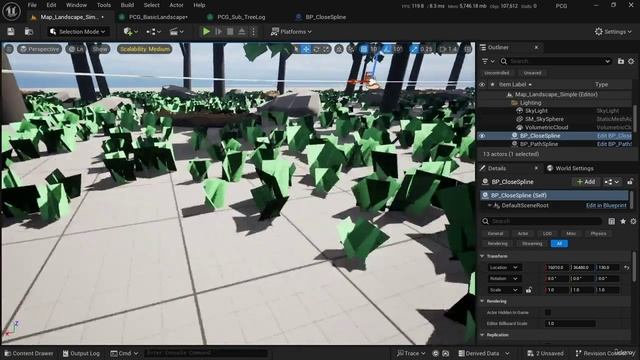Choose the rotate gizmo tool
The height and width of the screenshot is (360, 640).
click(316, 49)
